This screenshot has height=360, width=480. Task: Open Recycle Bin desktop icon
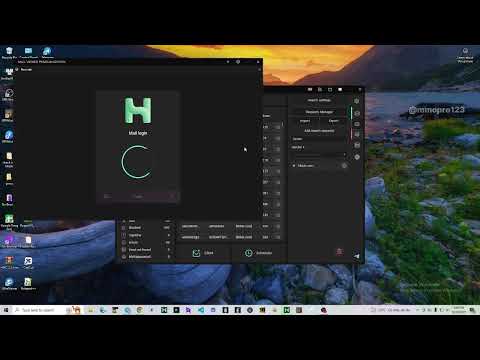[9, 53]
